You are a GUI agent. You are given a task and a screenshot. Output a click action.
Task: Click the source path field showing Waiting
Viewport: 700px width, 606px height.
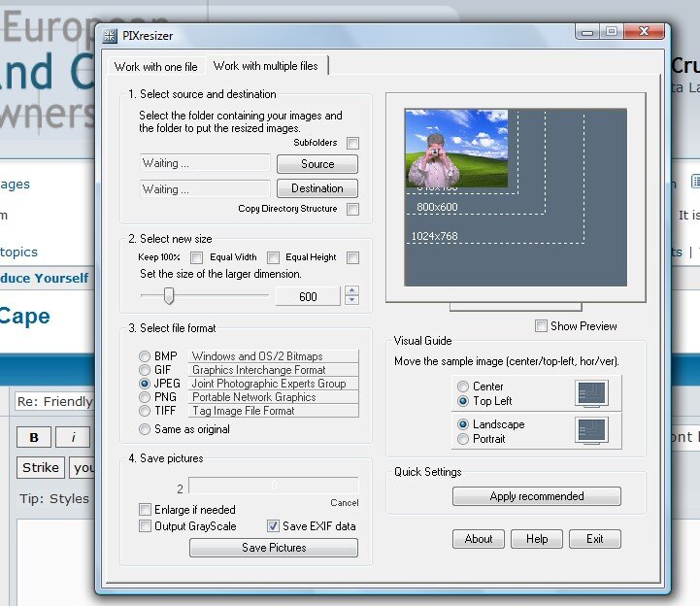(x=205, y=163)
